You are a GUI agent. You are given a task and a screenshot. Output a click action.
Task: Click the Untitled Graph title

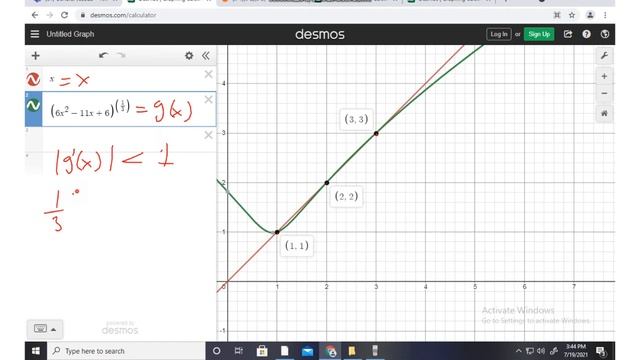(x=70, y=34)
